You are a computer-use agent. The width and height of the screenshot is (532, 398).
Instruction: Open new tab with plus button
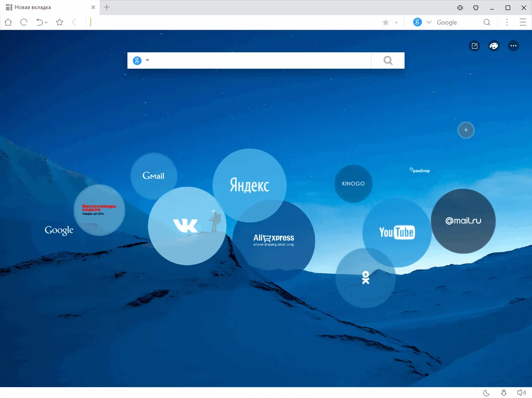(x=106, y=7)
